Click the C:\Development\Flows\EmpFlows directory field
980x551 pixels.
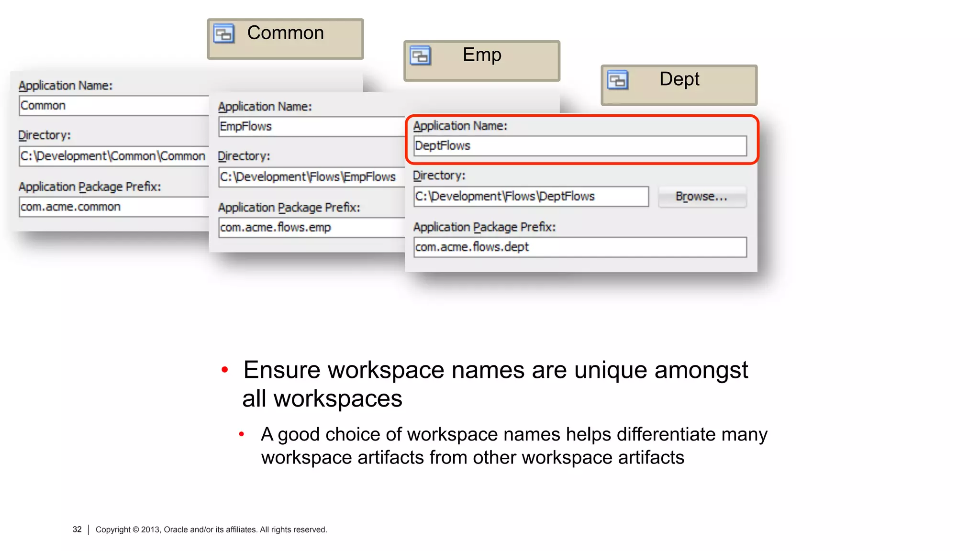click(x=312, y=177)
